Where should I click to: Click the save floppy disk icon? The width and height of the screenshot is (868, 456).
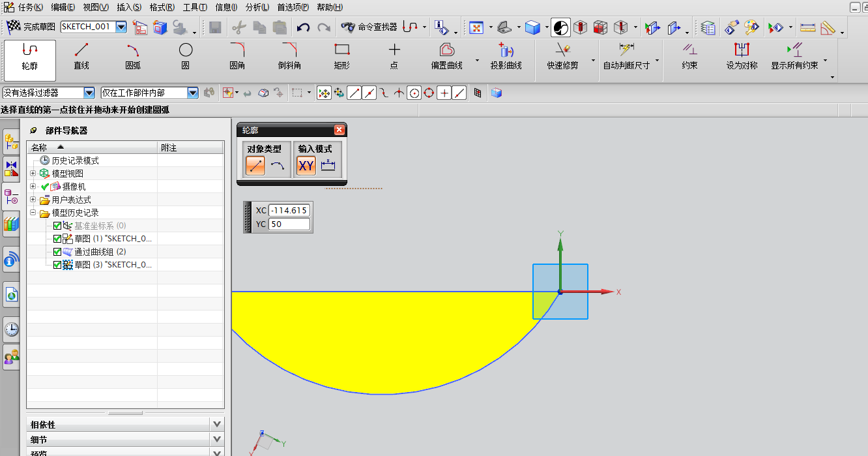(215, 27)
